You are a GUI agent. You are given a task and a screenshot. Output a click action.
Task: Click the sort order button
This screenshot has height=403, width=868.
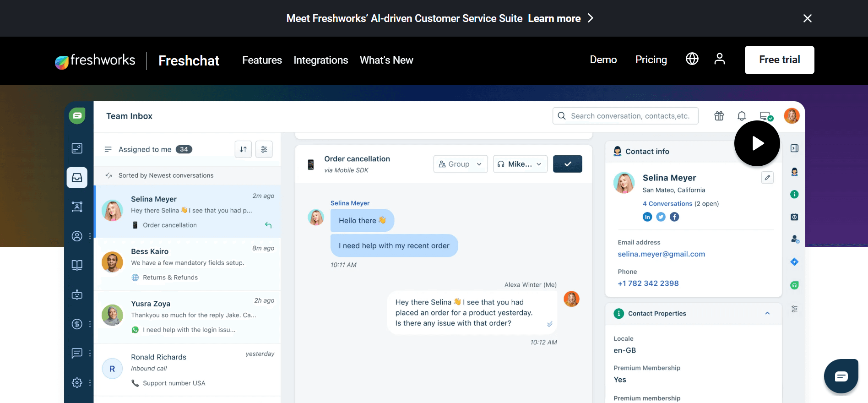[243, 149]
